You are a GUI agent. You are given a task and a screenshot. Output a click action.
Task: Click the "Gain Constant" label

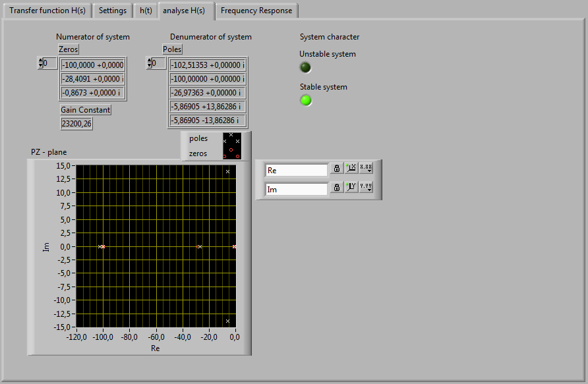click(x=86, y=110)
